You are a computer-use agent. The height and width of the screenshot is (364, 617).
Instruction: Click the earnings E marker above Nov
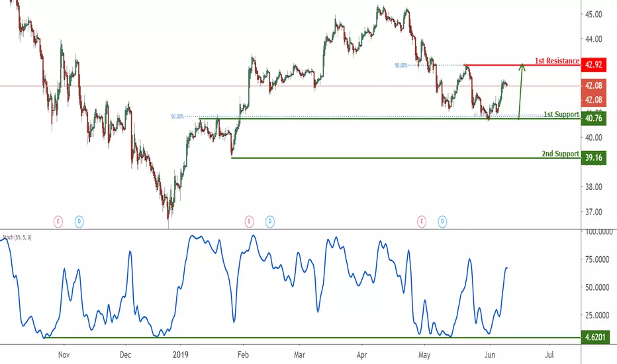[58, 222]
